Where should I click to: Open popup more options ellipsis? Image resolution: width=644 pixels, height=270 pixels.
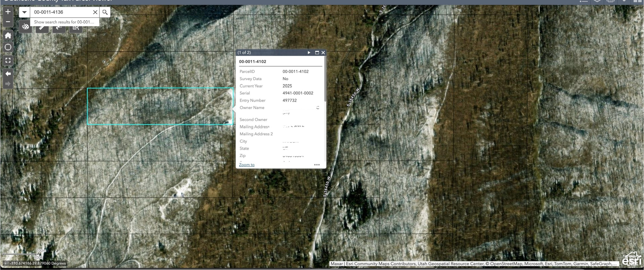[317, 165]
